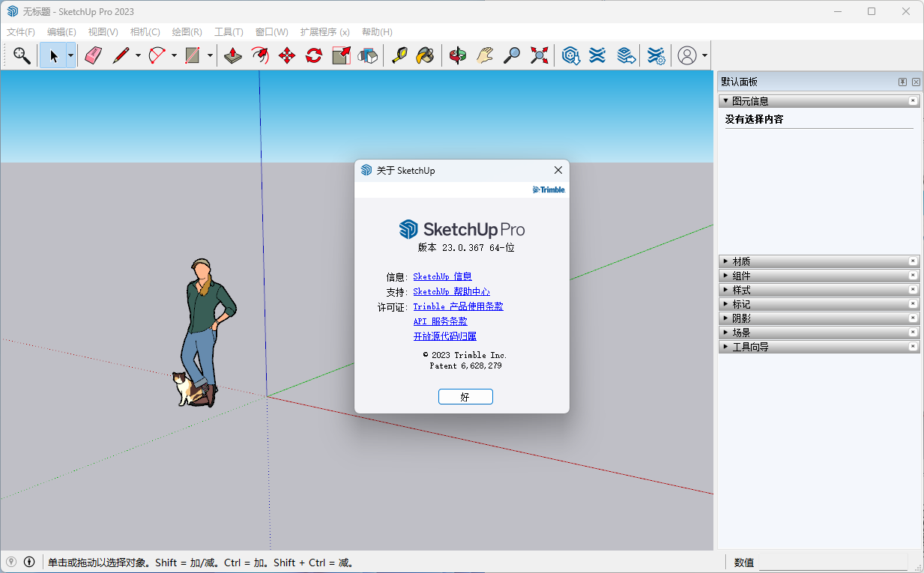Click the geo-location status bar icon
924x573 pixels.
coord(11,562)
